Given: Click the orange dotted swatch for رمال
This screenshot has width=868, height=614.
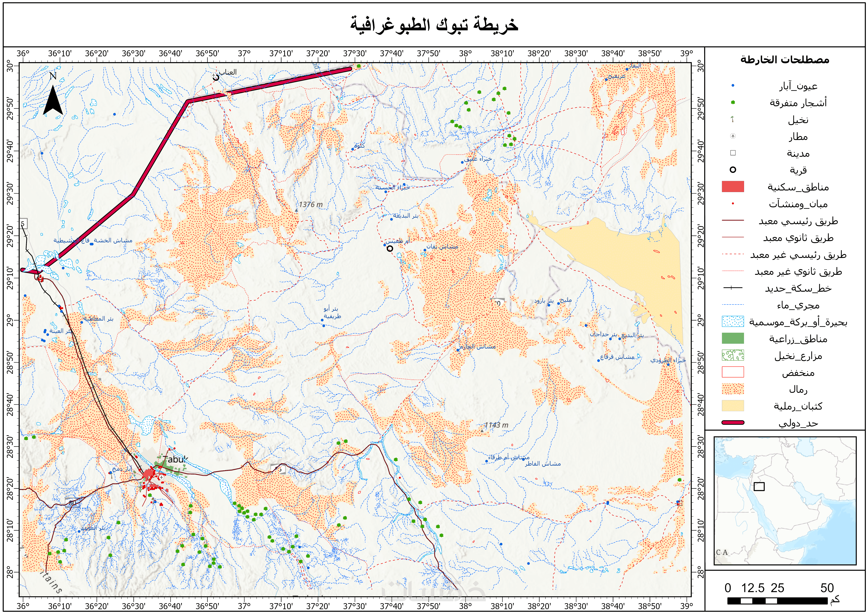Looking at the screenshot, I should [733, 389].
